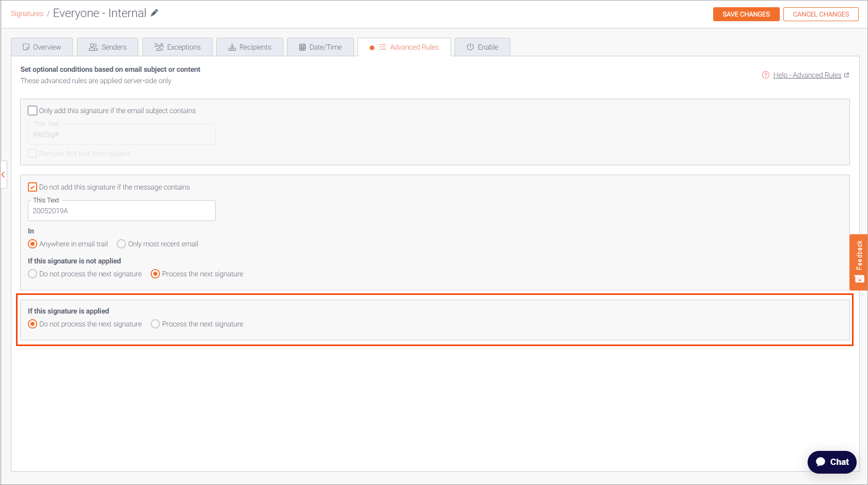Switch to the Overview tab
Image resolution: width=868 pixels, height=485 pixels.
(x=42, y=47)
